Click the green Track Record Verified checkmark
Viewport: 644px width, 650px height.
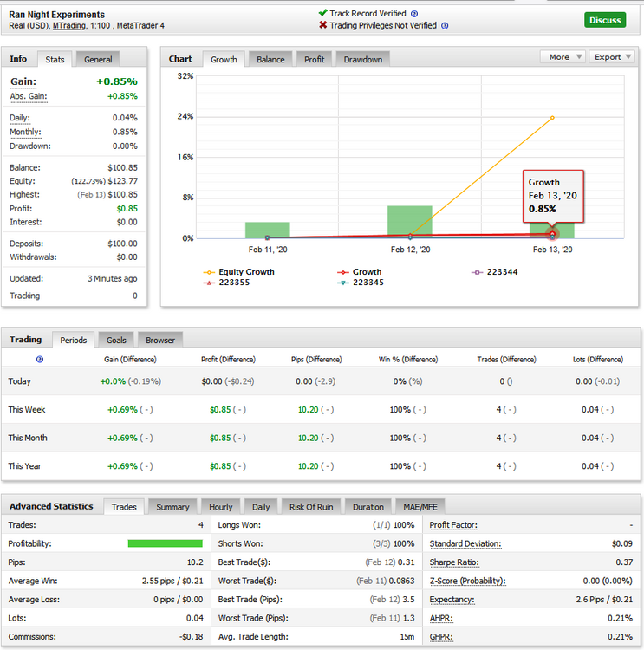click(x=323, y=13)
